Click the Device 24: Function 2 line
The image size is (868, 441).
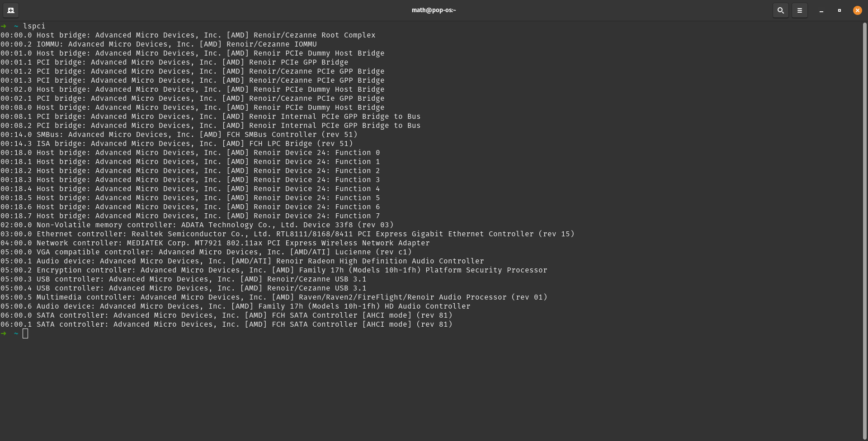[190, 170]
